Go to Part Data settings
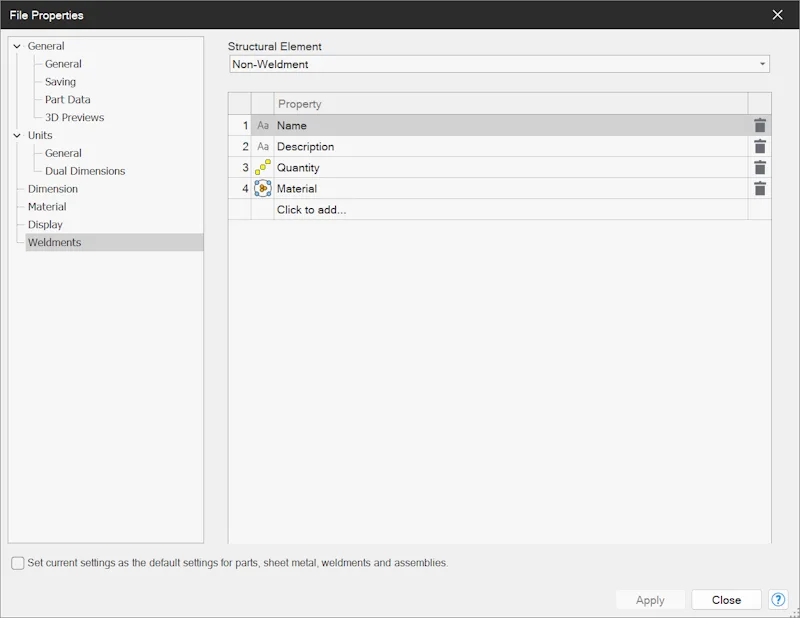The height and width of the screenshot is (618, 800). (x=67, y=100)
